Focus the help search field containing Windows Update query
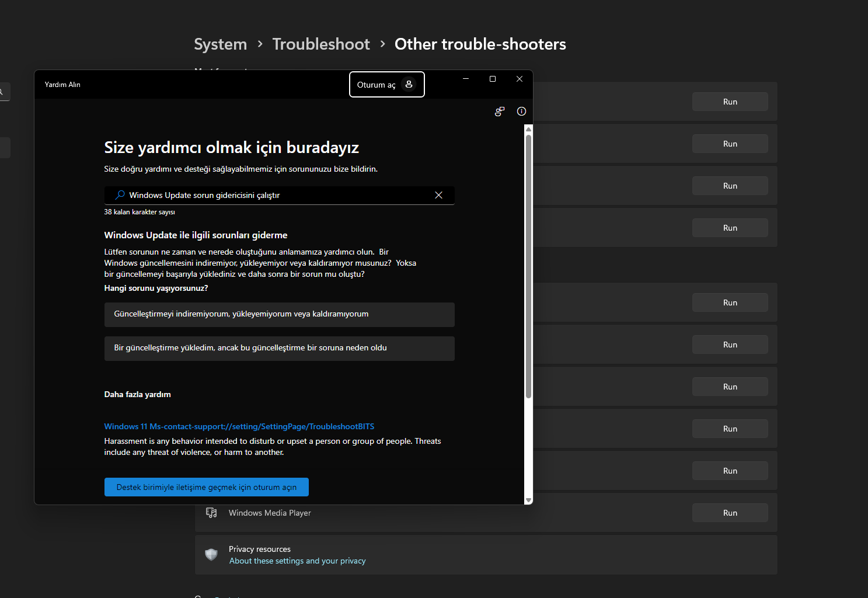 [279, 195]
